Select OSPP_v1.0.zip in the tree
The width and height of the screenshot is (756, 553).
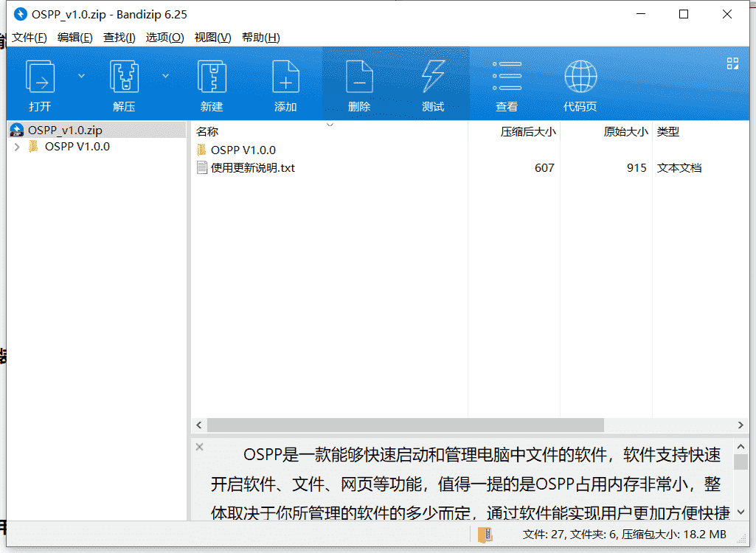coord(65,131)
